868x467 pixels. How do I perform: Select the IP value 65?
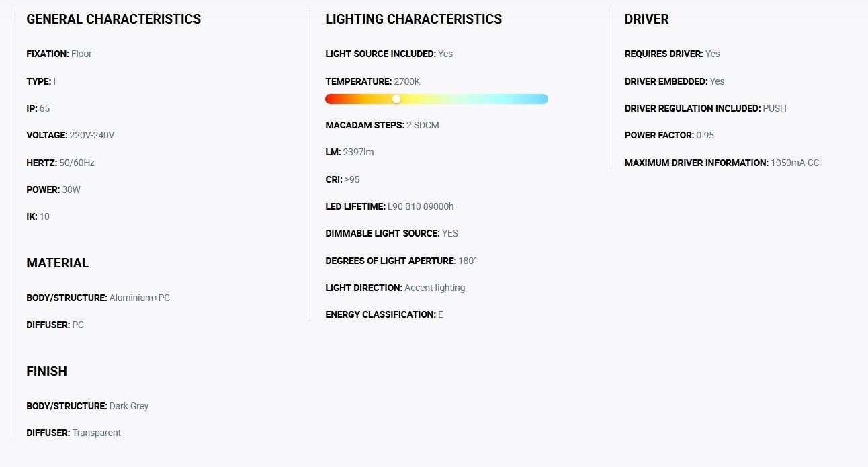tap(44, 108)
